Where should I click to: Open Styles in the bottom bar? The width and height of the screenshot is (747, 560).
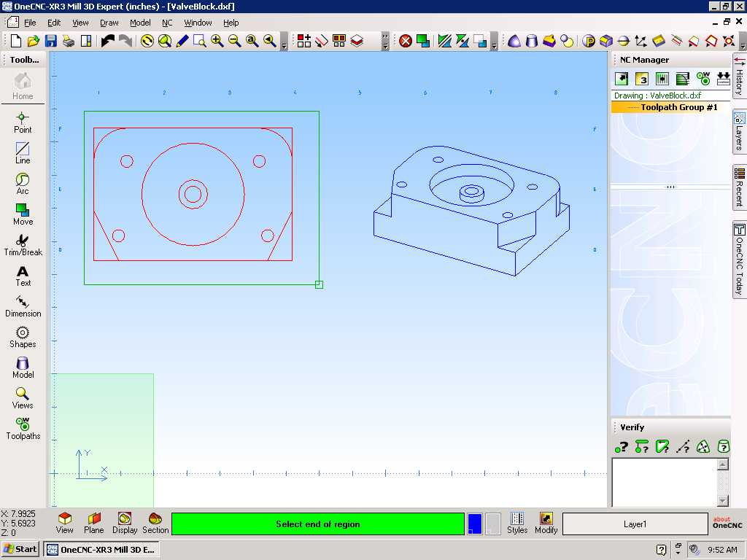coord(517,524)
